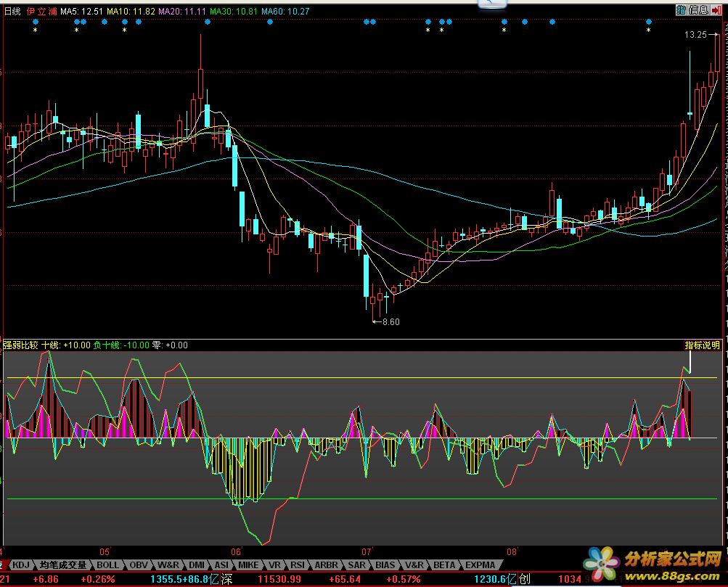Screen dimensions: 728x587
Task: Click the 负十线: -10.00 value label
Action: [x=121, y=345]
